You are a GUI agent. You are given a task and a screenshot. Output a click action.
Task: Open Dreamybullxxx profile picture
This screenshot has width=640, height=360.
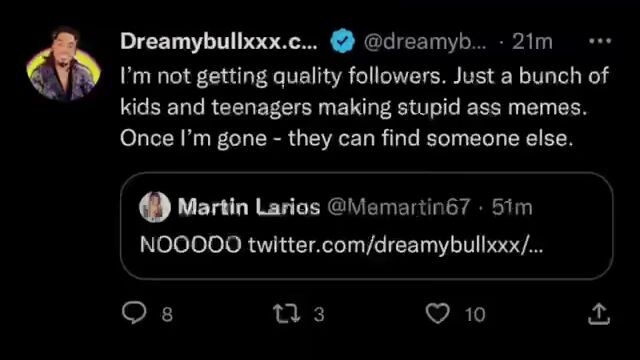point(63,64)
